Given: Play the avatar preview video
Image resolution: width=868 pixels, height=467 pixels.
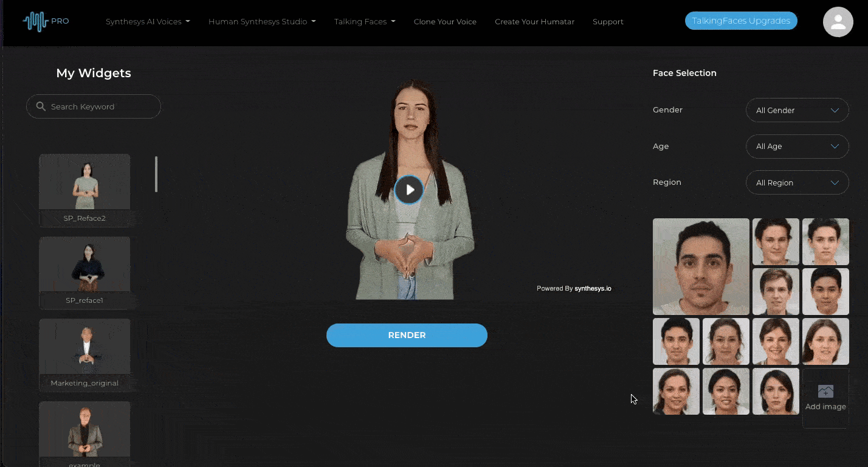Looking at the screenshot, I should [x=409, y=190].
